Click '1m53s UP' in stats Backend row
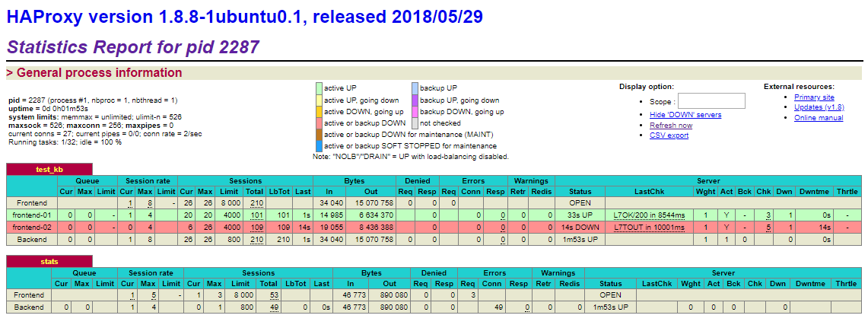This screenshot has width=868, height=328. [x=610, y=307]
